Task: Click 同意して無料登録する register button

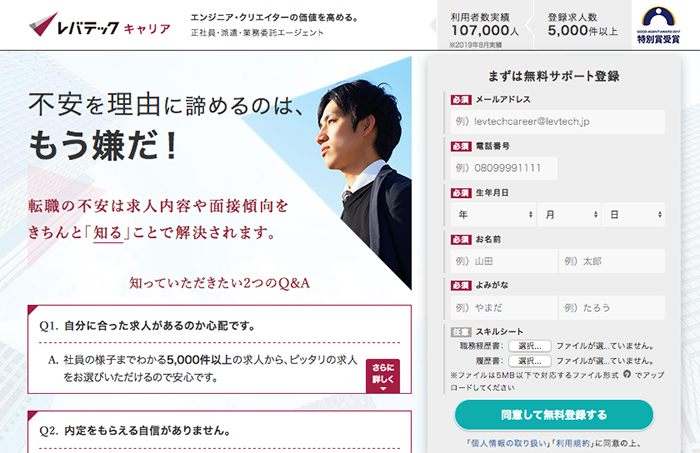Action: tap(554, 415)
